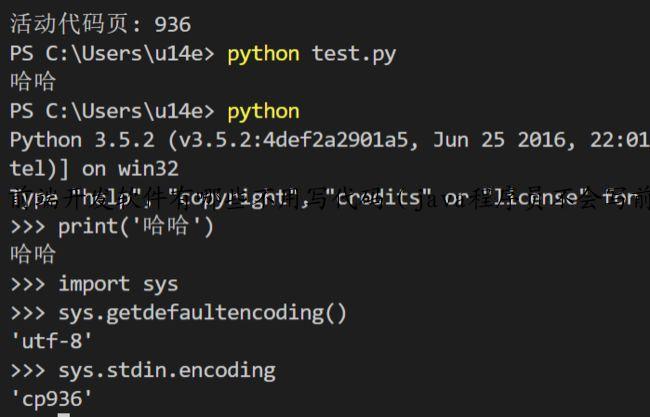650x417 pixels.
Task: Click the PS prompt before 'python test.py'
Action: pos(112,53)
